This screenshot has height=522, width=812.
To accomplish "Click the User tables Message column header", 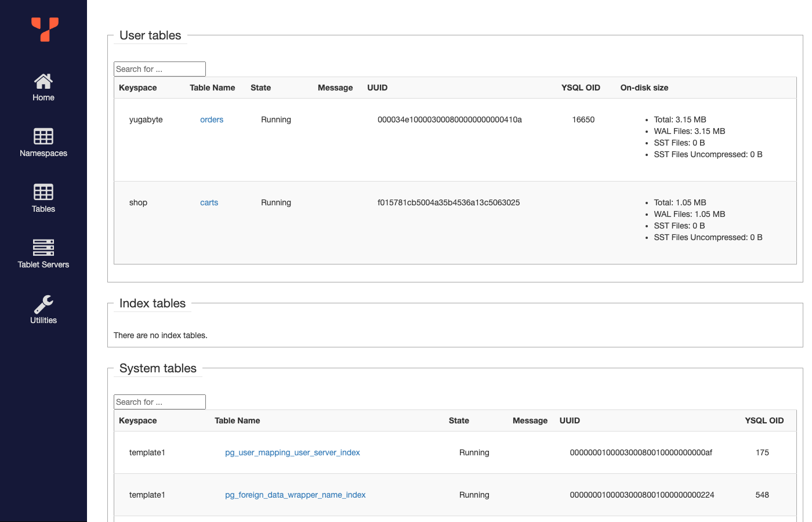I will pos(335,88).
